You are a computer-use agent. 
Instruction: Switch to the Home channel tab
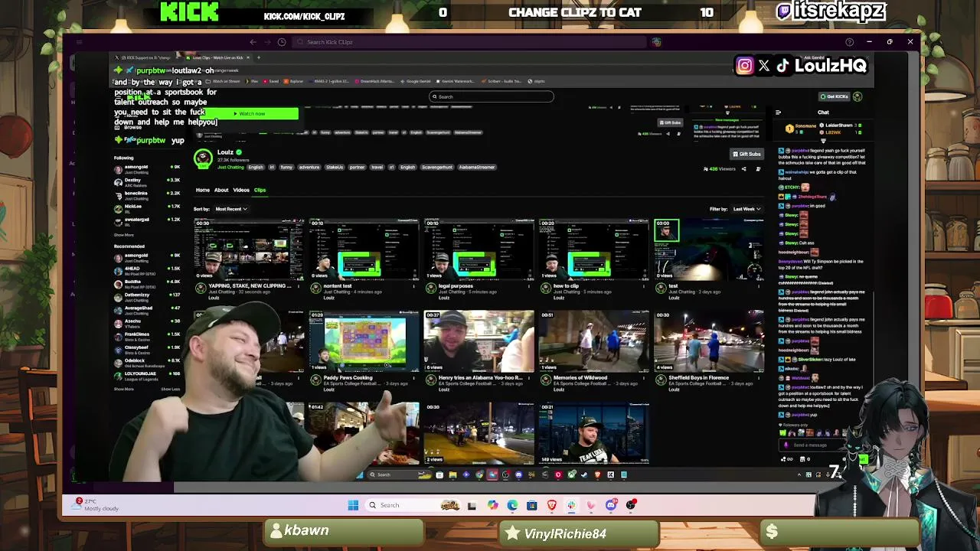click(203, 190)
